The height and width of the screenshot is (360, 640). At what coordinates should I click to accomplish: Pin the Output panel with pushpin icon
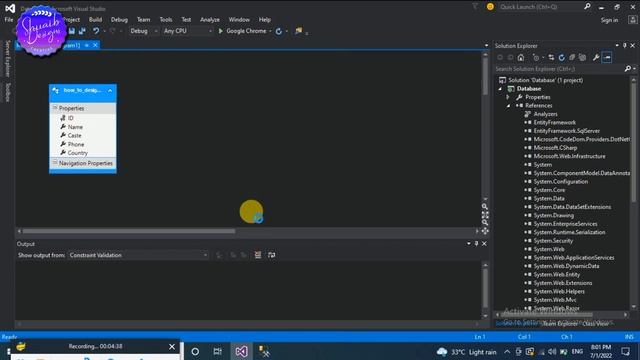(x=476, y=244)
